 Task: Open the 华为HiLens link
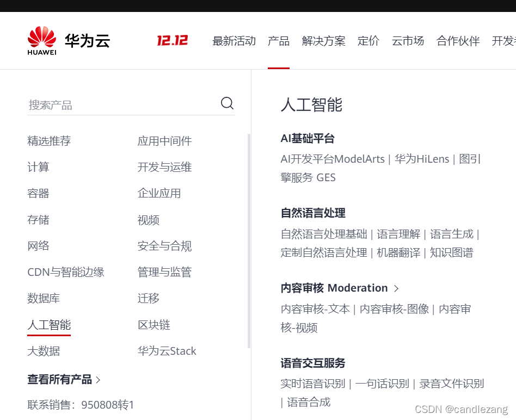(421, 159)
